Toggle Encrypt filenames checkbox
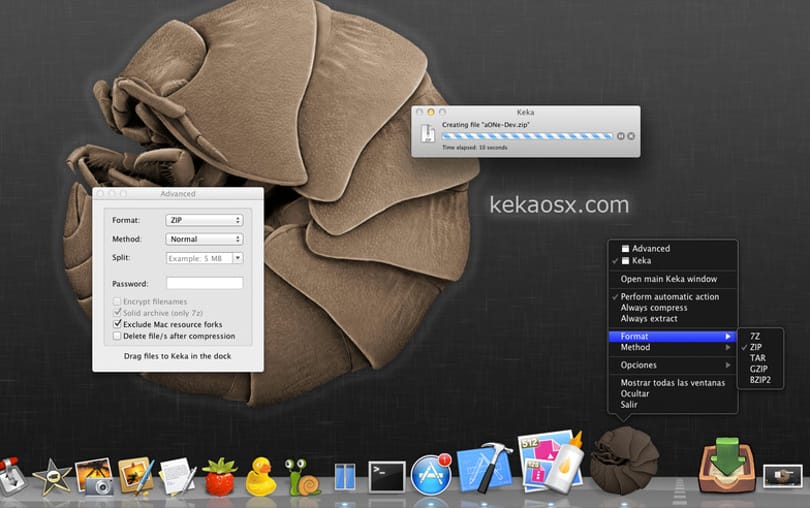This screenshot has width=810, height=508. tap(117, 301)
